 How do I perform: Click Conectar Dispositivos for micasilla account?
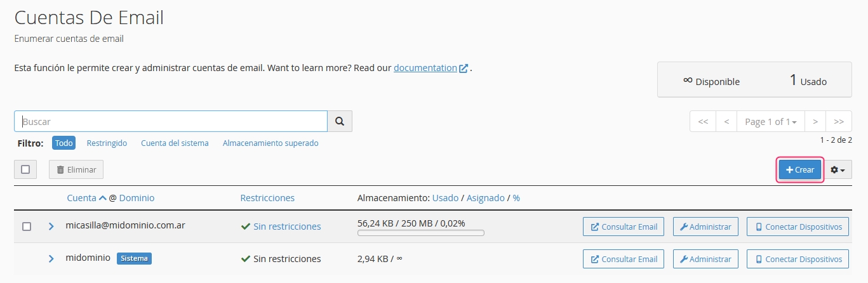point(798,227)
